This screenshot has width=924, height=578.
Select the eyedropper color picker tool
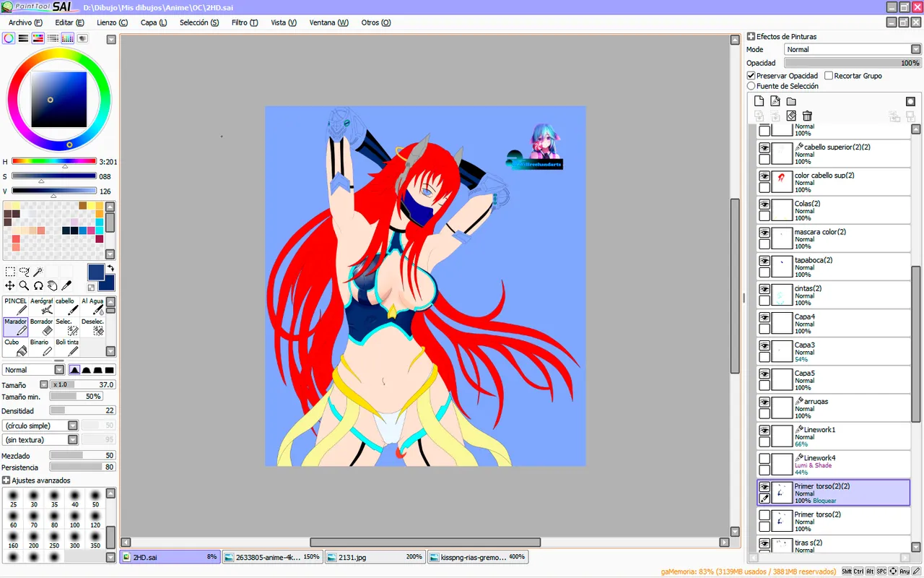tap(66, 286)
